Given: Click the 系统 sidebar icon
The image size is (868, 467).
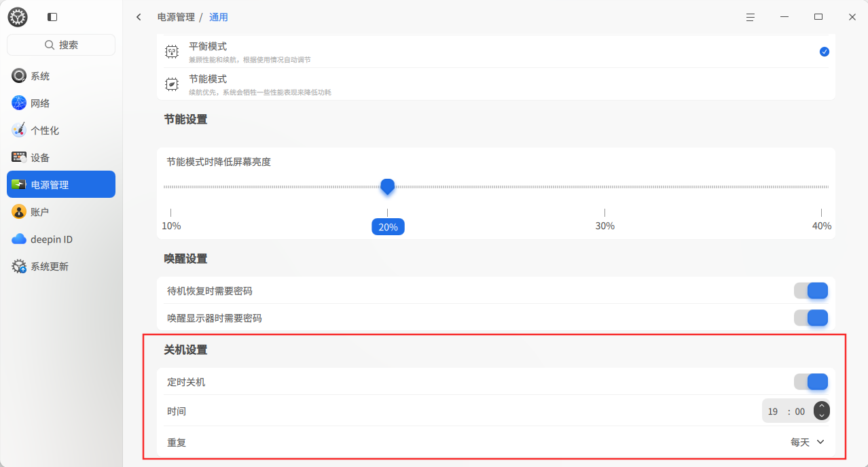Looking at the screenshot, I should click(19, 76).
